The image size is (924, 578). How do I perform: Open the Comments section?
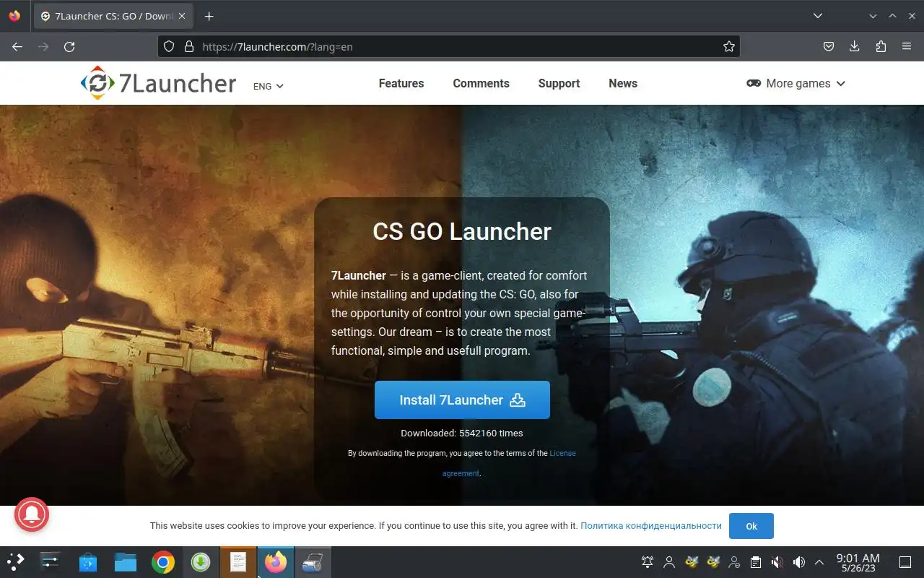pos(481,83)
